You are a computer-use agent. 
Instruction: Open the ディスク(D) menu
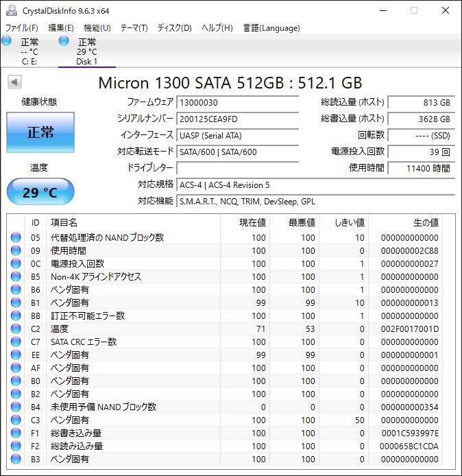(x=174, y=28)
